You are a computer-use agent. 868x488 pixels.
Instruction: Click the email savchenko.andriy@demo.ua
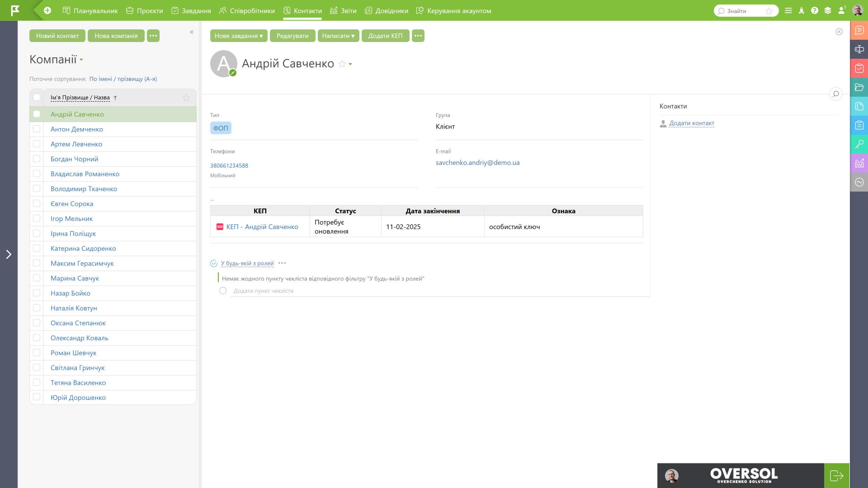(477, 163)
